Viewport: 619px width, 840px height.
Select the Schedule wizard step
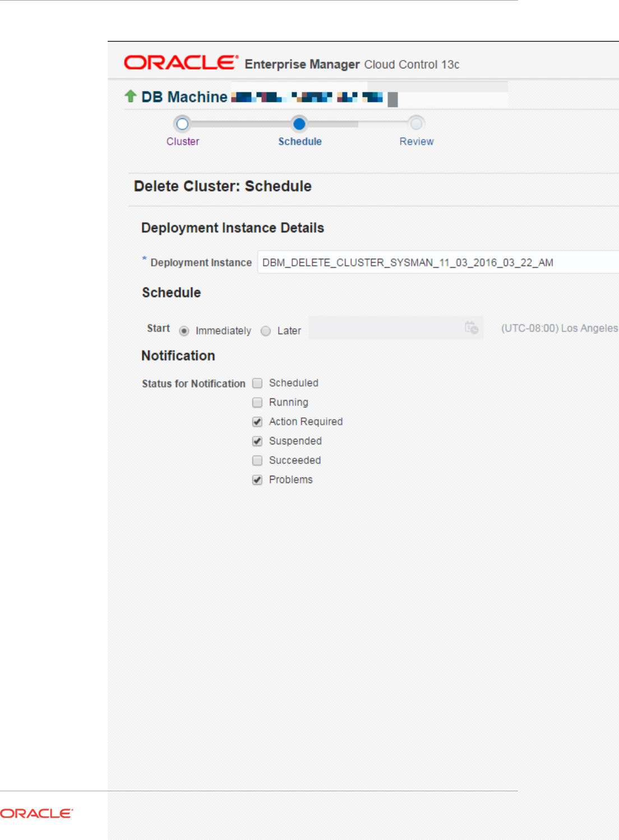[x=300, y=142]
